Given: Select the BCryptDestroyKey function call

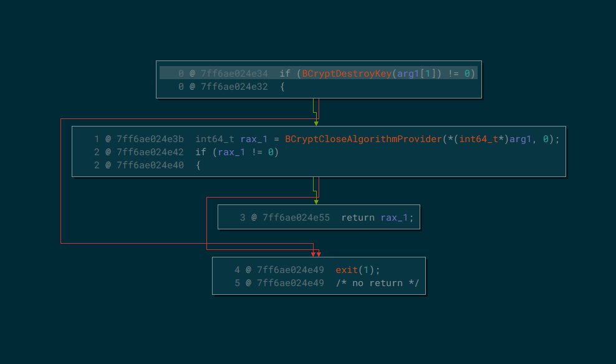Looking at the screenshot, I should [x=347, y=74].
